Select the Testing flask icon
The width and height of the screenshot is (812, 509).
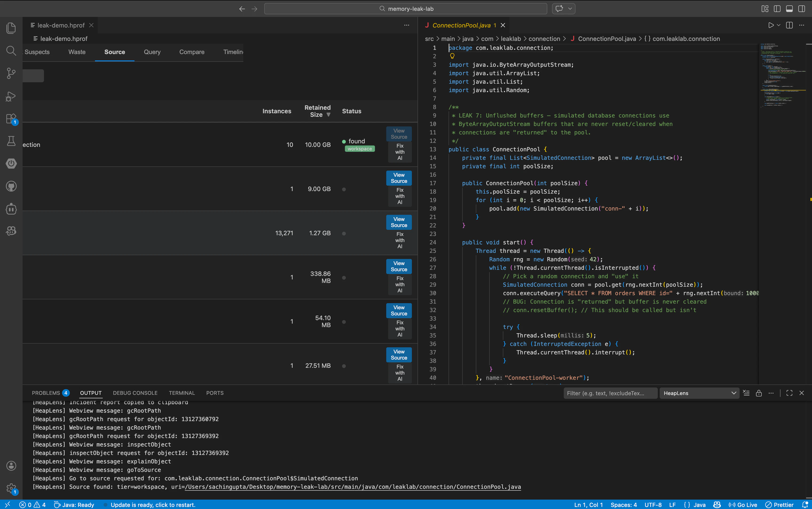coord(11,141)
